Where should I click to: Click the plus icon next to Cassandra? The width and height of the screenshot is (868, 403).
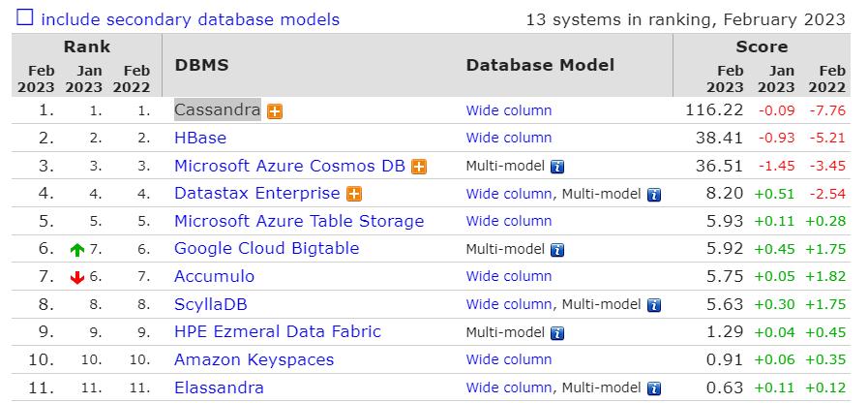(275, 111)
